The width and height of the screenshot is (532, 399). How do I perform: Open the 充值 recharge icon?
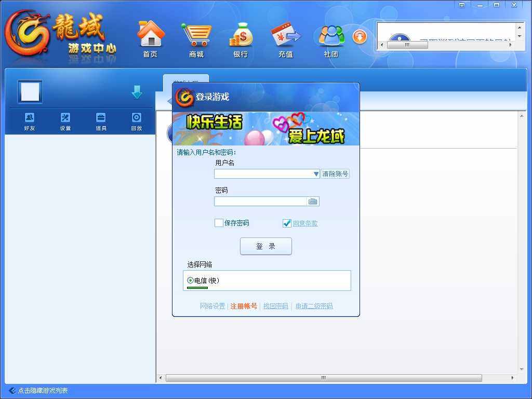[286, 39]
